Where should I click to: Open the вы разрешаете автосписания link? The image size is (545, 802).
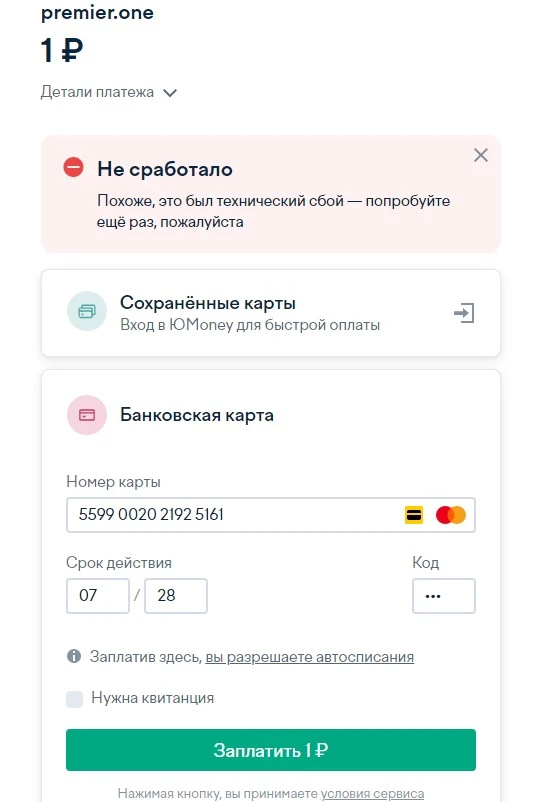(309, 657)
